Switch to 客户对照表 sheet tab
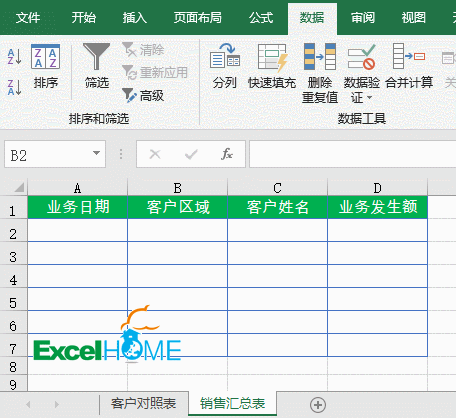456x418 pixels. [x=143, y=404]
